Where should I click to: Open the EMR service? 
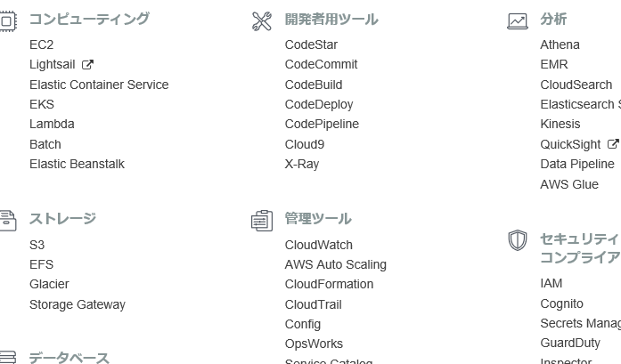554,64
